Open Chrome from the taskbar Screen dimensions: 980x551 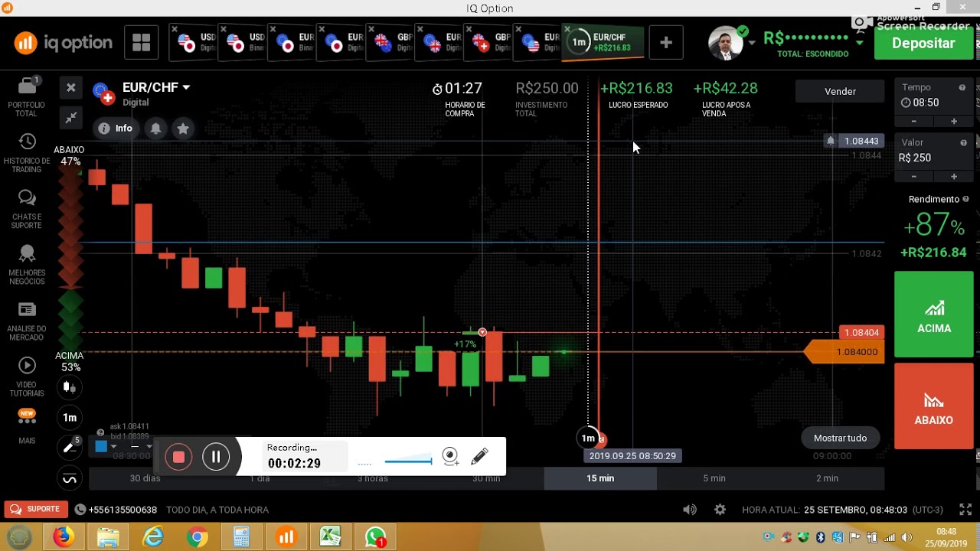[x=197, y=537]
